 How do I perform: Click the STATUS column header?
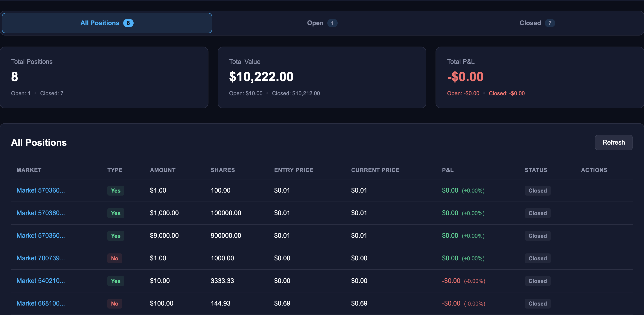(536, 170)
